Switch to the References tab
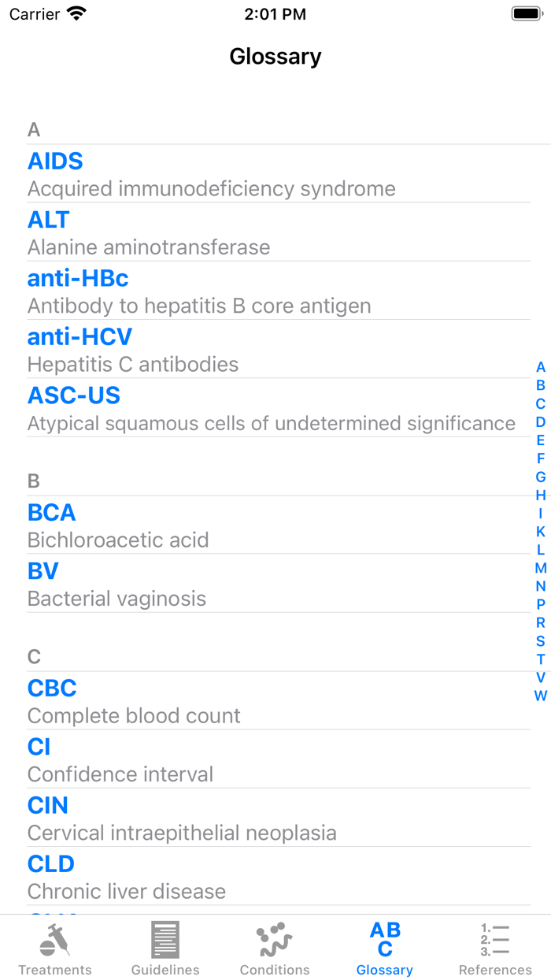Image resolution: width=551 pixels, height=980 pixels. click(494, 949)
